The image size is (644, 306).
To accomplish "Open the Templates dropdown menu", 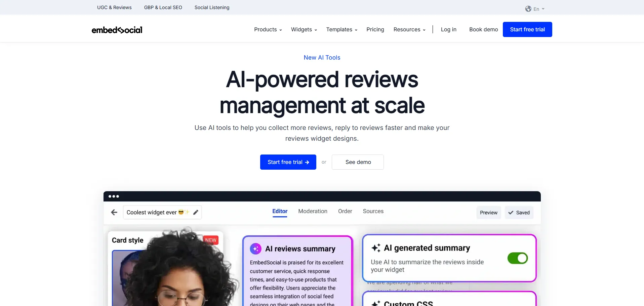I will pos(341,30).
